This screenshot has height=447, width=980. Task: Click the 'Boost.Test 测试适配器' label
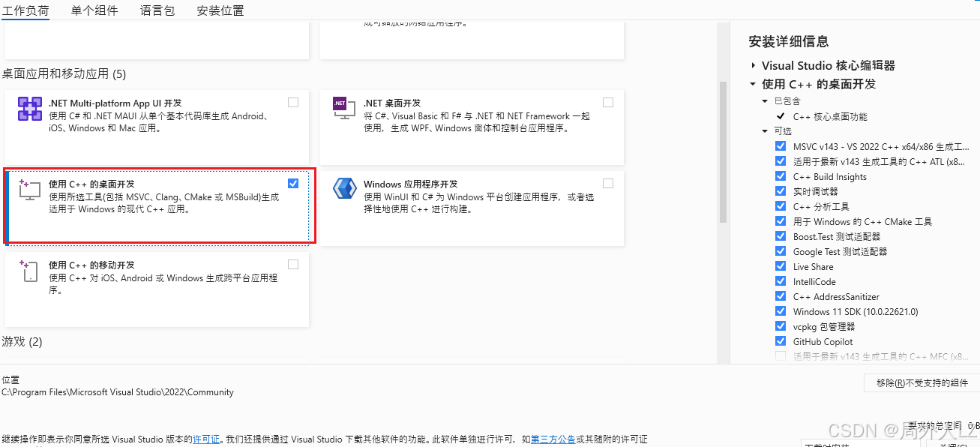(837, 236)
